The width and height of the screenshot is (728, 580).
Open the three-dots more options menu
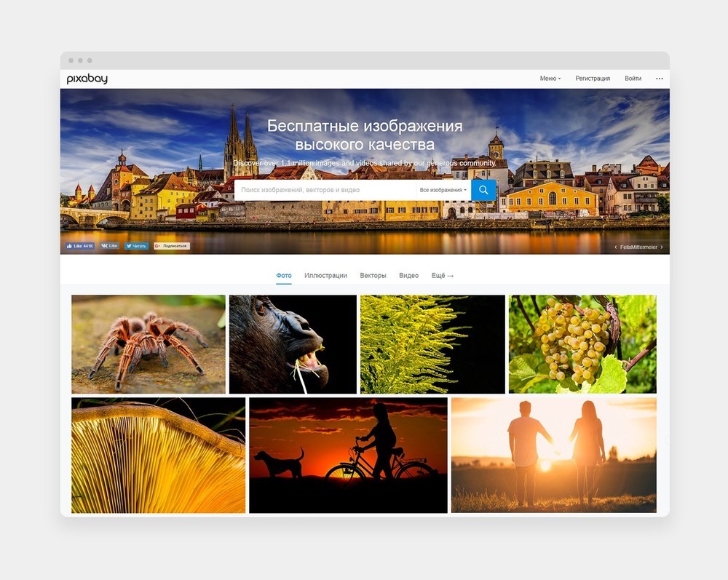[659, 79]
